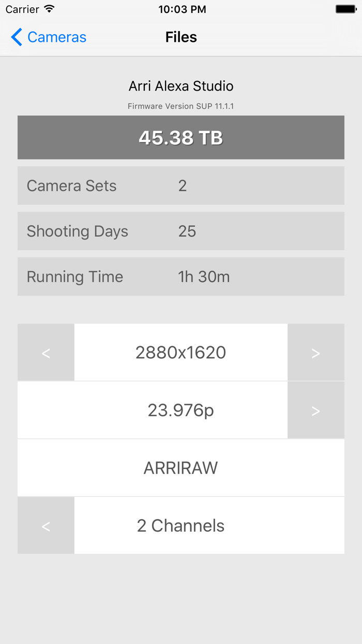Select the left arrow under 2 Channels
The height and width of the screenshot is (644, 362).
click(x=46, y=525)
